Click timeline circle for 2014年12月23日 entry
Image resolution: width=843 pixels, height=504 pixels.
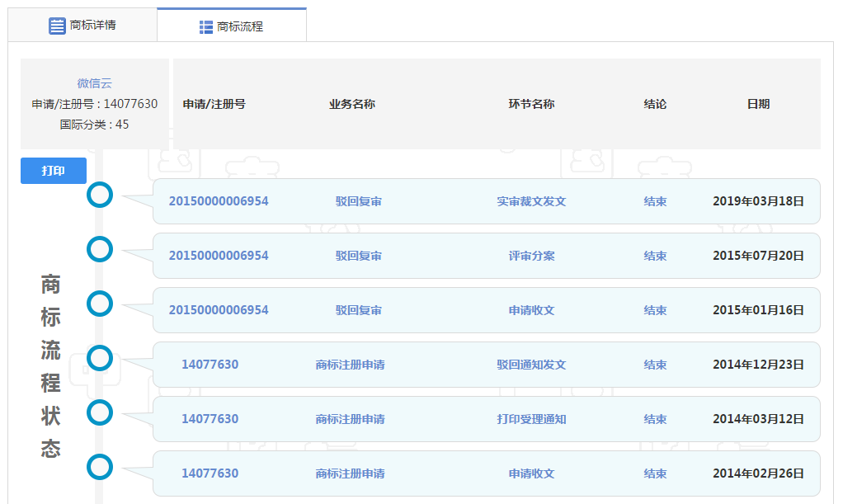click(x=100, y=358)
